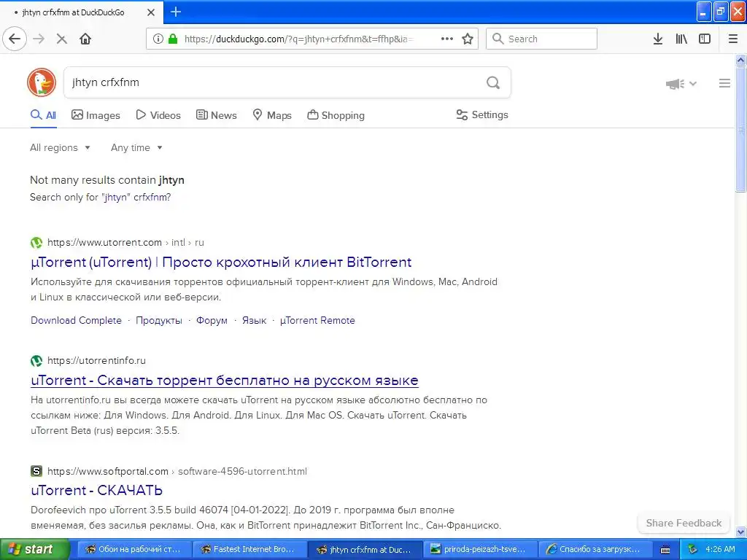Open page actions three-dots menu in address bar
This screenshot has height=560, width=747.
[447, 39]
